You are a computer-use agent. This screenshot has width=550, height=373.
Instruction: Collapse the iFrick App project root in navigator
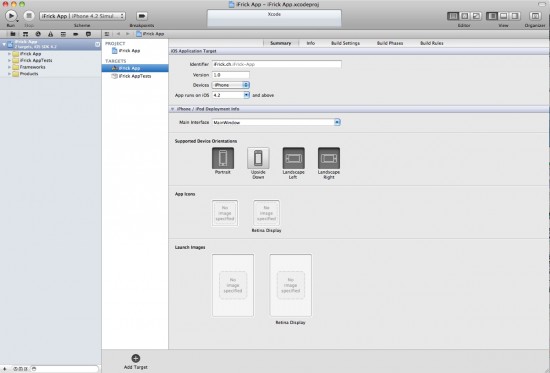pyautogui.click(x=4, y=44)
